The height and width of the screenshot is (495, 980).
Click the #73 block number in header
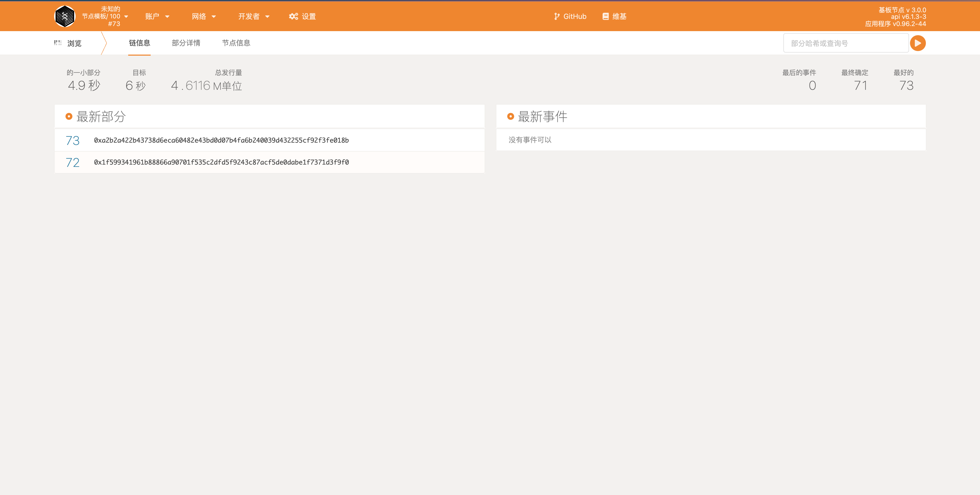tap(114, 24)
